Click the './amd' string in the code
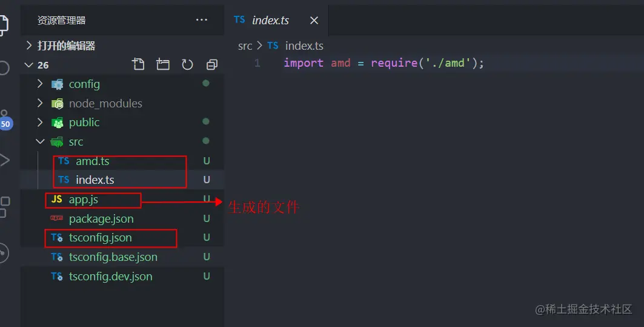 coord(448,63)
